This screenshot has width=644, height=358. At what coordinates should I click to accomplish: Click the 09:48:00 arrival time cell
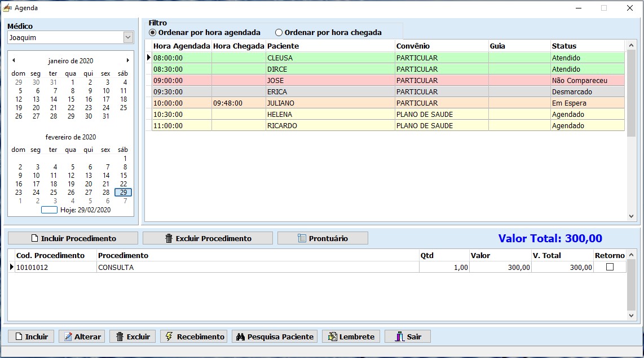(x=239, y=103)
